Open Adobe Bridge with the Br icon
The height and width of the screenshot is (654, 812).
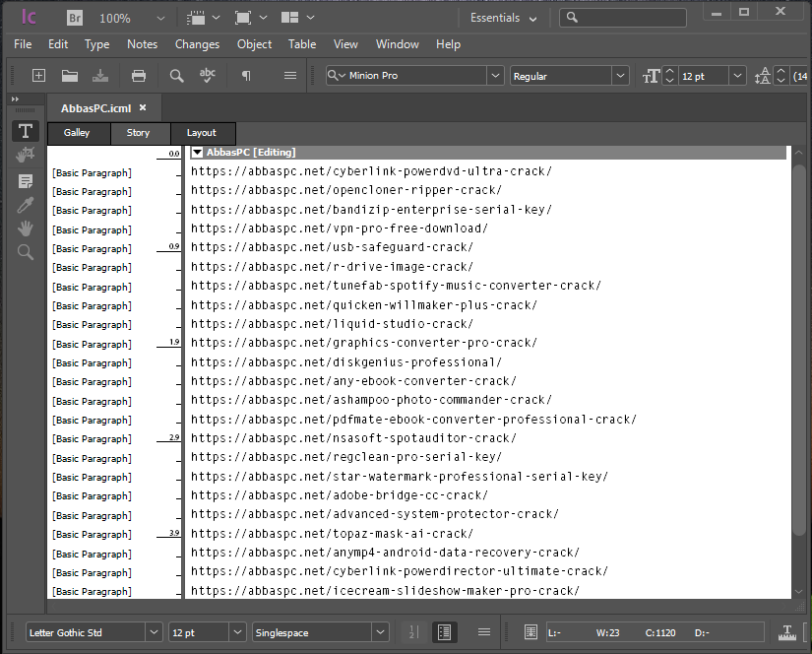(x=75, y=18)
